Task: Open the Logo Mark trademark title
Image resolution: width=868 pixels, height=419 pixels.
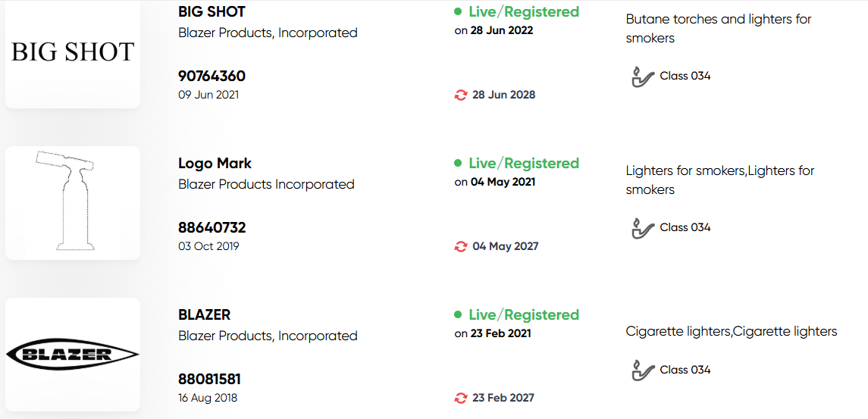Action: (215, 164)
